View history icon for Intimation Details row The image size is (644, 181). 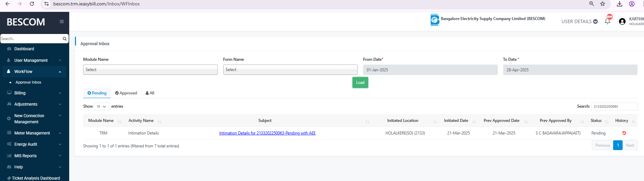pos(624,133)
